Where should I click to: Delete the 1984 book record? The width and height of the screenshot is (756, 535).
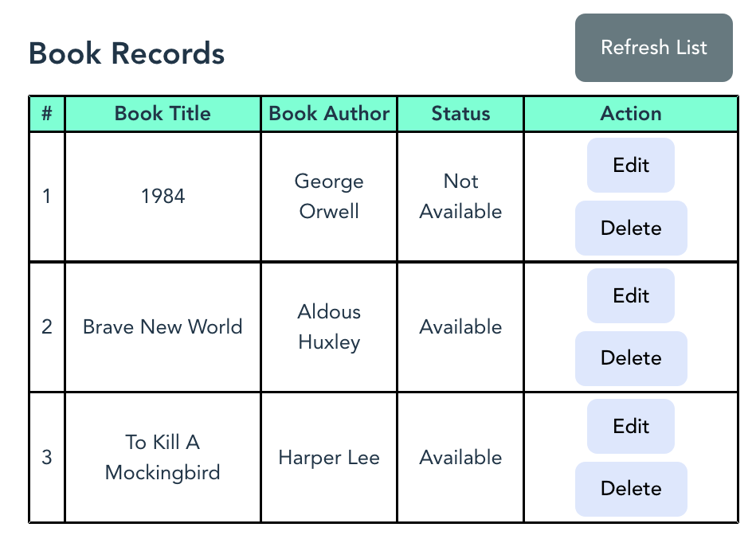631,228
